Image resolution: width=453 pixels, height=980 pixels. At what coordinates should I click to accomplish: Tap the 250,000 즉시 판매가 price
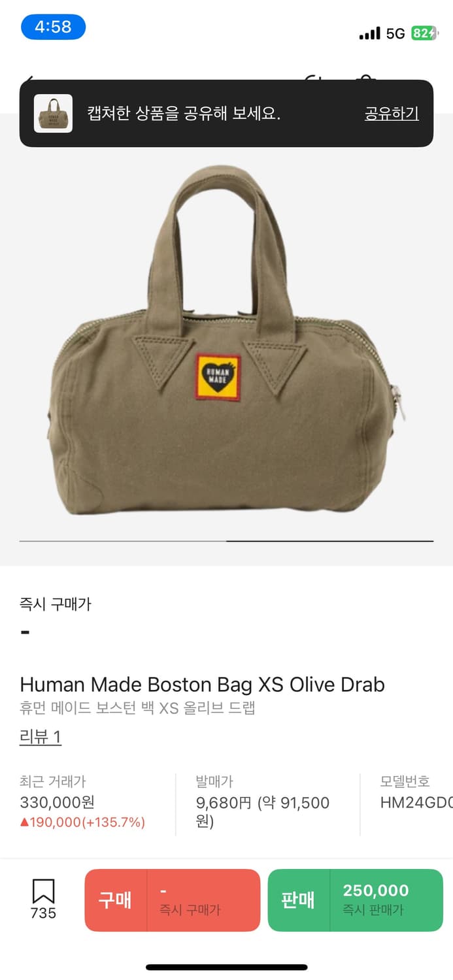click(376, 899)
